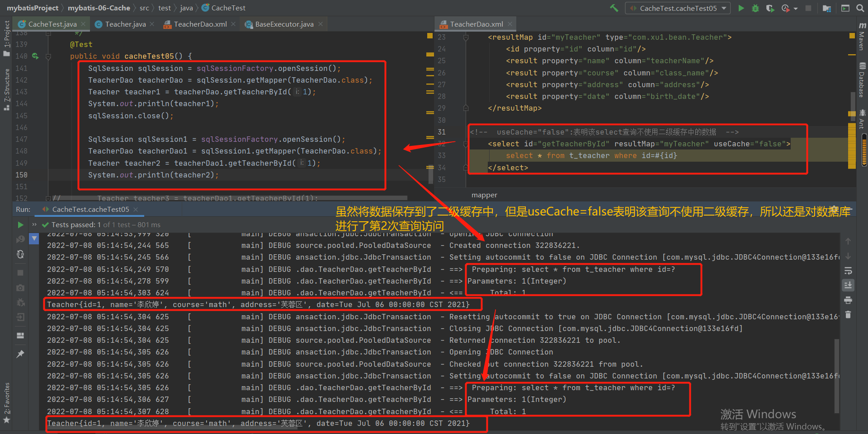Toggle Scroll to End of console
The width and height of the screenshot is (868, 434).
(x=848, y=285)
